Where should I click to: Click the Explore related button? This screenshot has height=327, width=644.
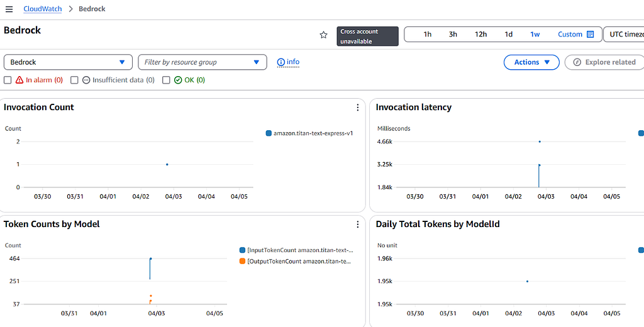[x=604, y=62]
